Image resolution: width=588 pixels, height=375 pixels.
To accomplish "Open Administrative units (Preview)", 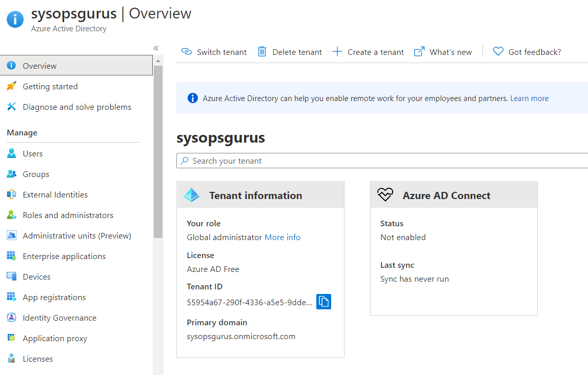I will [x=76, y=235].
